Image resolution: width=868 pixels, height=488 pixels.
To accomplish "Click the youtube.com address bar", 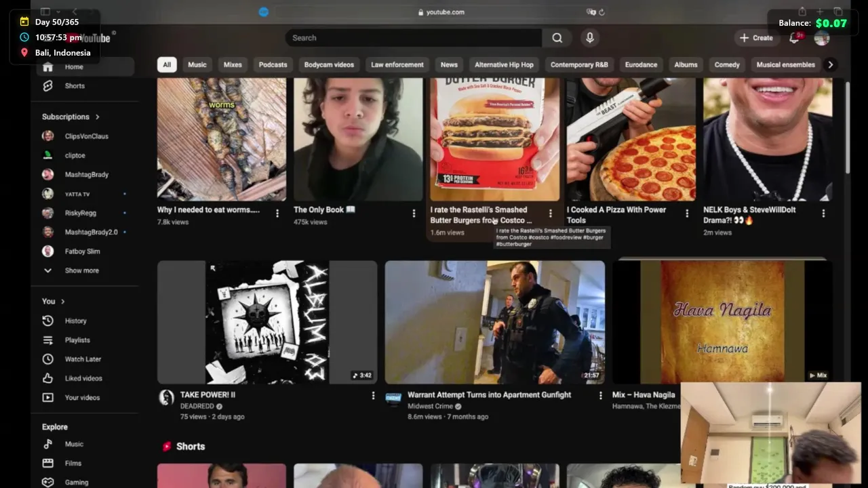I will click(441, 12).
